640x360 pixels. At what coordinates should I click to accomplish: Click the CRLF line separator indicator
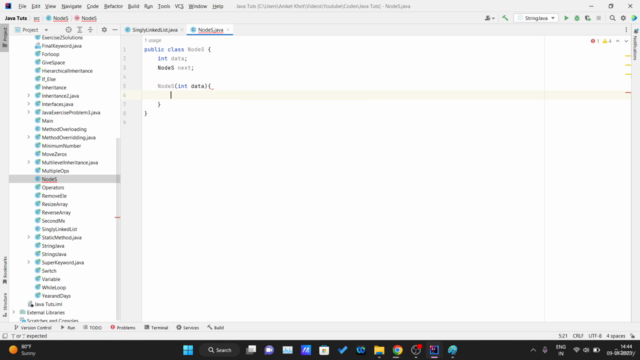(x=578, y=336)
